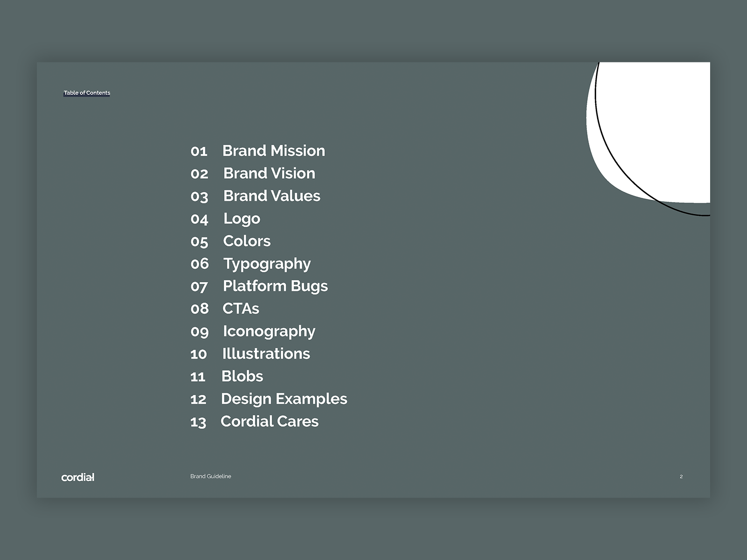Select Platform Bugs in contents list
Image resolution: width=747 pixels, height=560 pixels.
(275, 286)
